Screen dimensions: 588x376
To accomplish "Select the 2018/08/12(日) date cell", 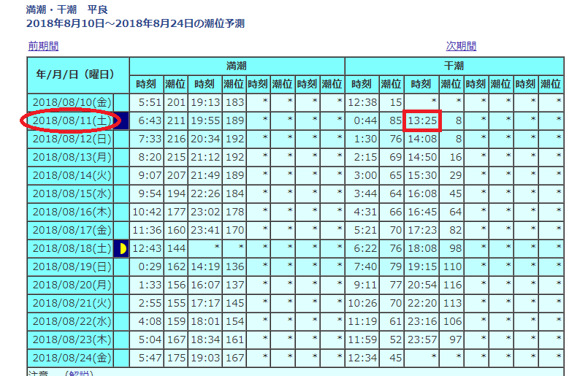I will pos(71,139).
